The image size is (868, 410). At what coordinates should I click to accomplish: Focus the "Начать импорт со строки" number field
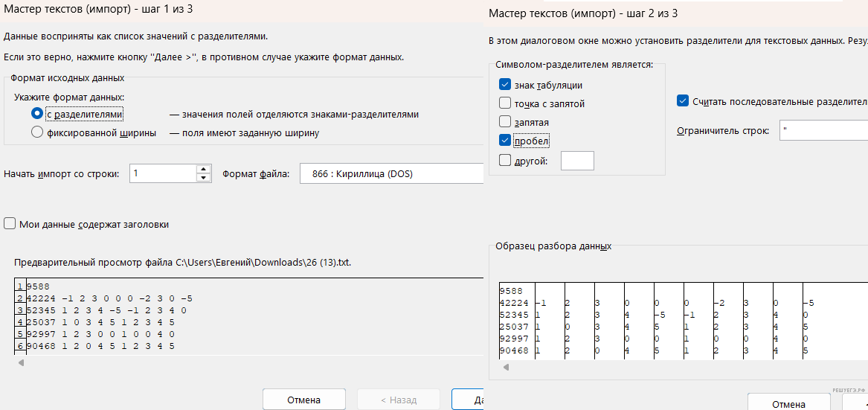(x=162, y=173)
